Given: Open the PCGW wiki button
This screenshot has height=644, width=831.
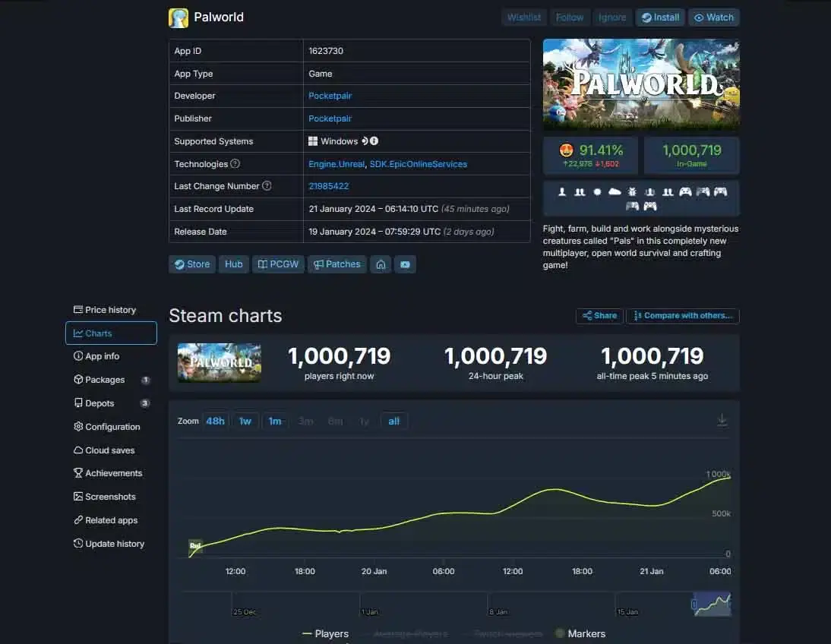Looking at the screenshot, I should coord(278,264).
